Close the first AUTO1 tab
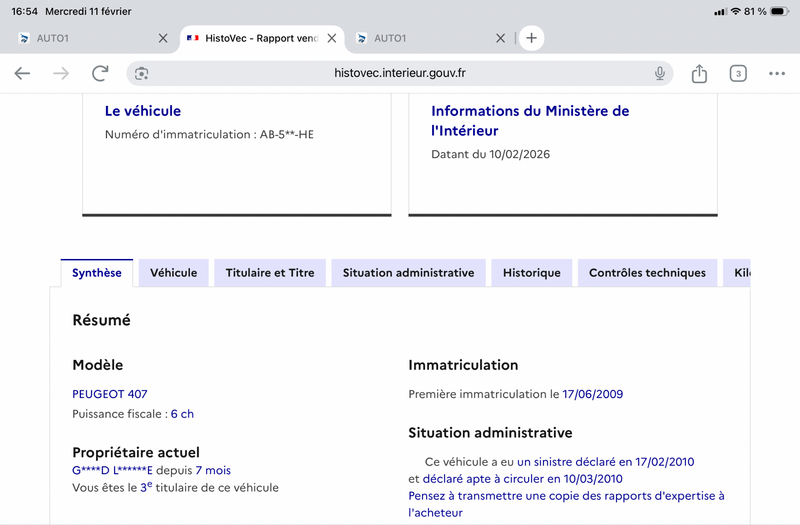Screen dimensions: 800x525 [163, 38]
